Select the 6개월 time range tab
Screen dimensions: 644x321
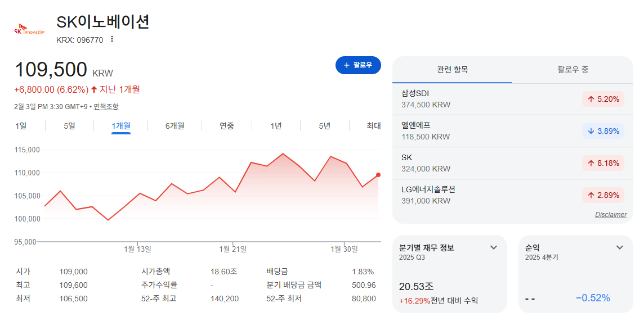click(175, 126)
